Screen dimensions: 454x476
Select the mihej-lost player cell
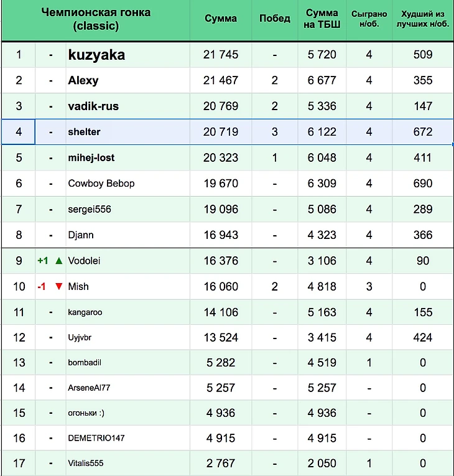click(91, 158)
